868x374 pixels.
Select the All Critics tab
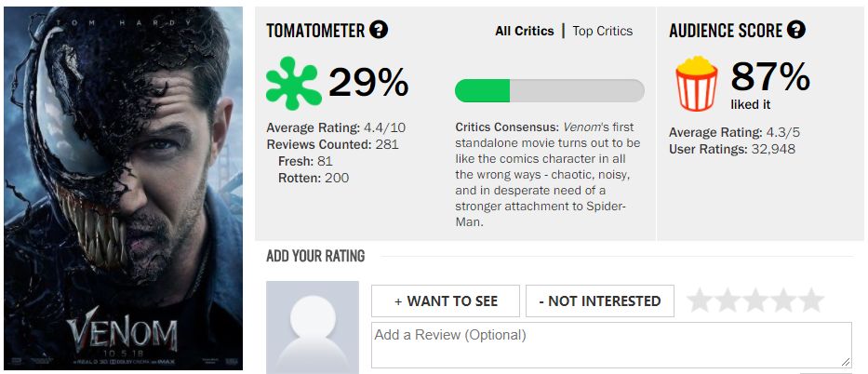point(524,31)
